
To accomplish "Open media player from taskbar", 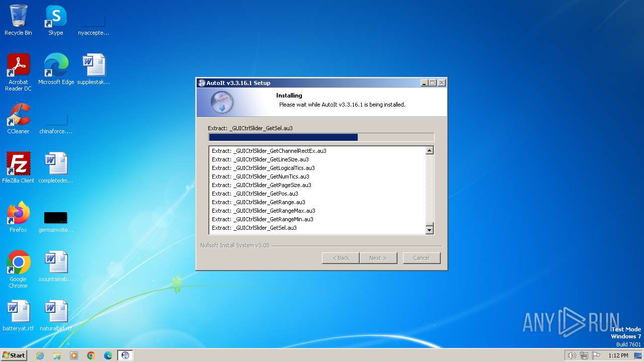I will [74, 355].
